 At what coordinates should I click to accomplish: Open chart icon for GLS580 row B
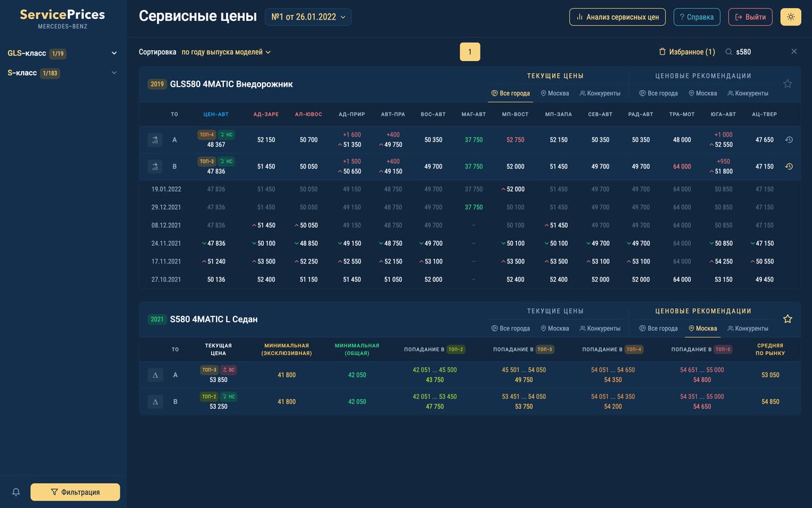click(155, 166)
